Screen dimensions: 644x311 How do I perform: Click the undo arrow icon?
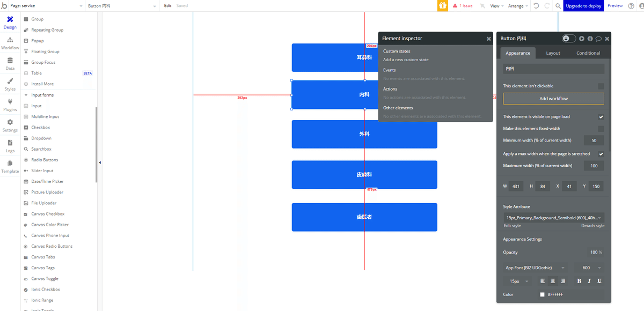[x=536, y=6]
